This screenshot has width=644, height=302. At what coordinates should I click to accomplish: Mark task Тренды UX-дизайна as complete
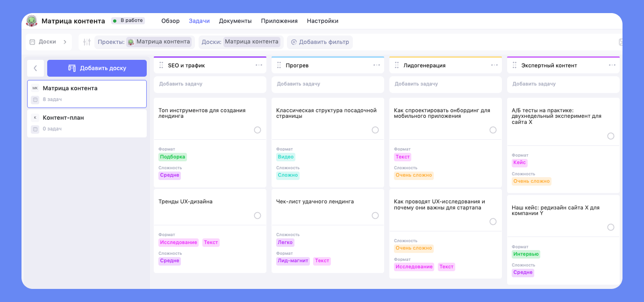pyautogui.click(x=257, y=216)
